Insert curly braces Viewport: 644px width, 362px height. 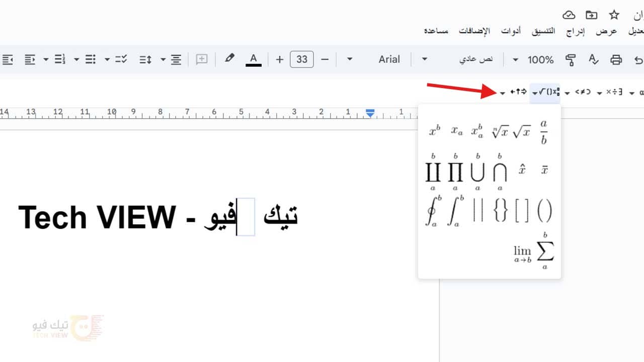coord(500,210)
